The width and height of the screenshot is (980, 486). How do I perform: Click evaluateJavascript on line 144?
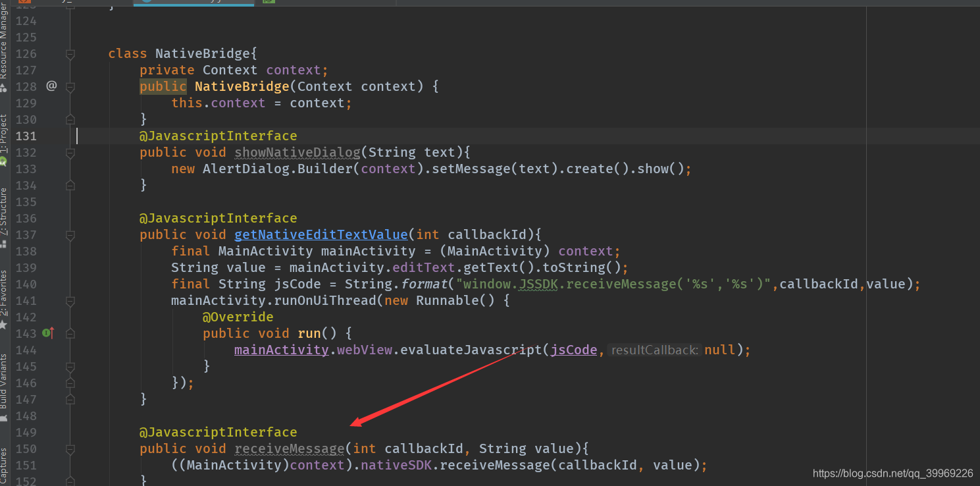(471, 350)
